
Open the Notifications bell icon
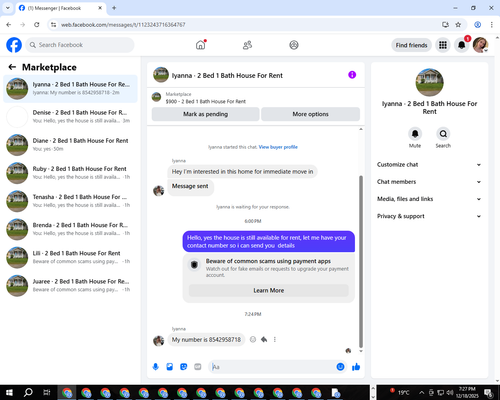pyautogui.click(x=462, y=45)
